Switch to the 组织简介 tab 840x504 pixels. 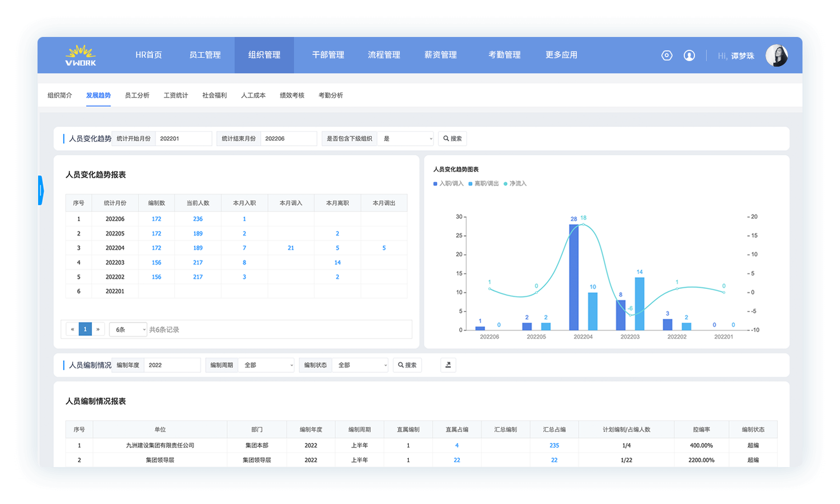60,95
